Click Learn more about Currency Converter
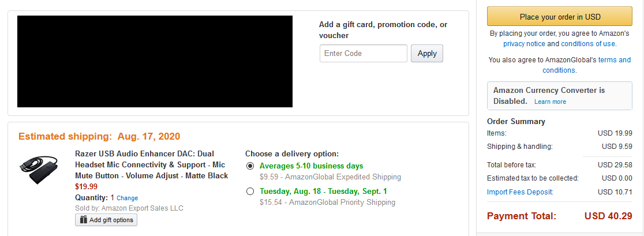The height and width of the screenshot is (236, 644). coord(550,102)
